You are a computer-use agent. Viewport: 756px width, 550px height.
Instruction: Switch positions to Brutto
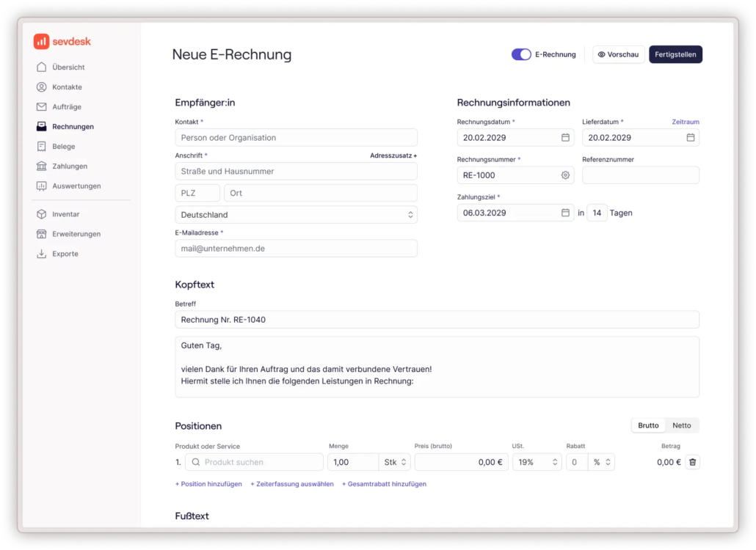(648, 425)
